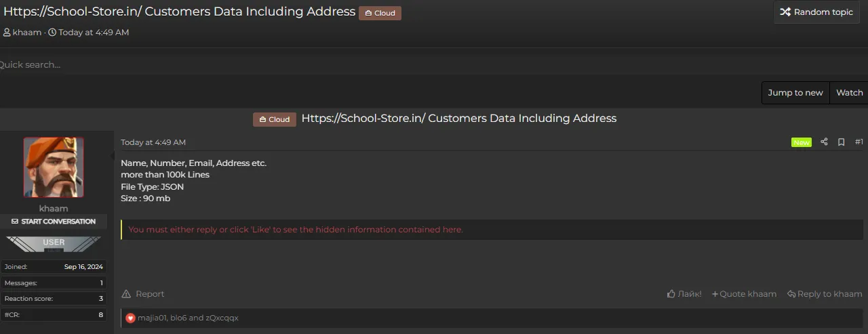The image size is (868, 334).
Task: Click the Report warning icon
Action: click(x=126, y=294)
